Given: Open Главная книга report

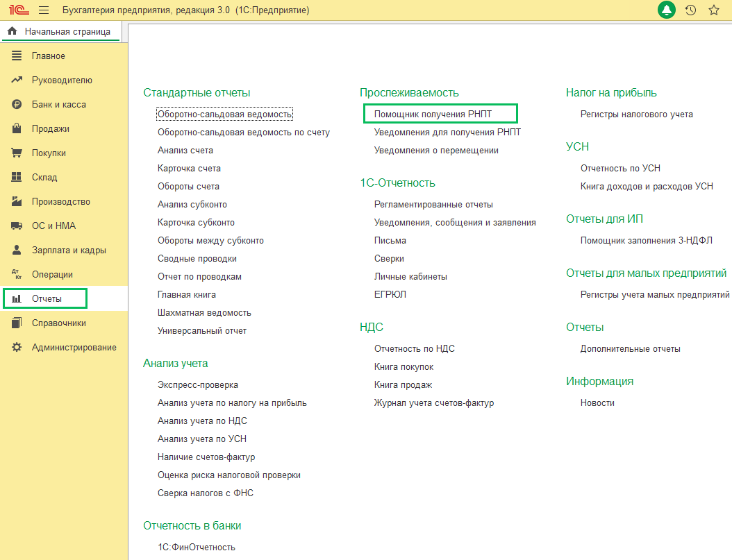Looking at the screenshot, I should click(x=187, y=295).
